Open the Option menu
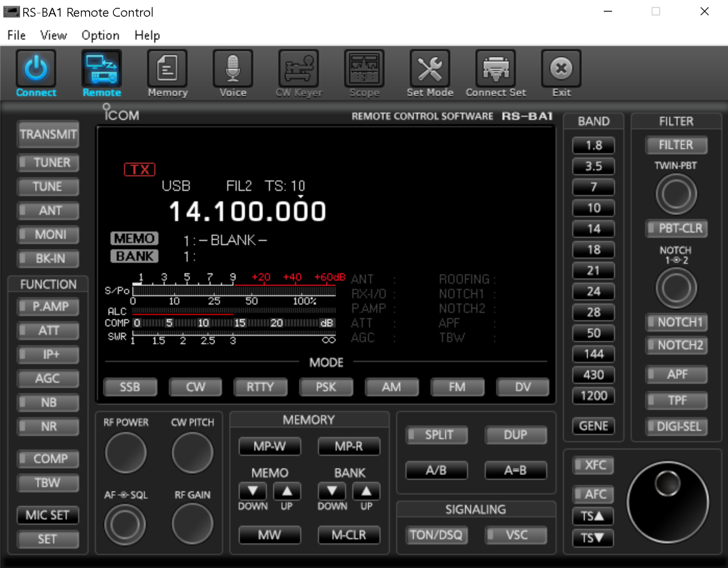The width and height of the screenshot is (728, 568). click(x=101, y=35)
